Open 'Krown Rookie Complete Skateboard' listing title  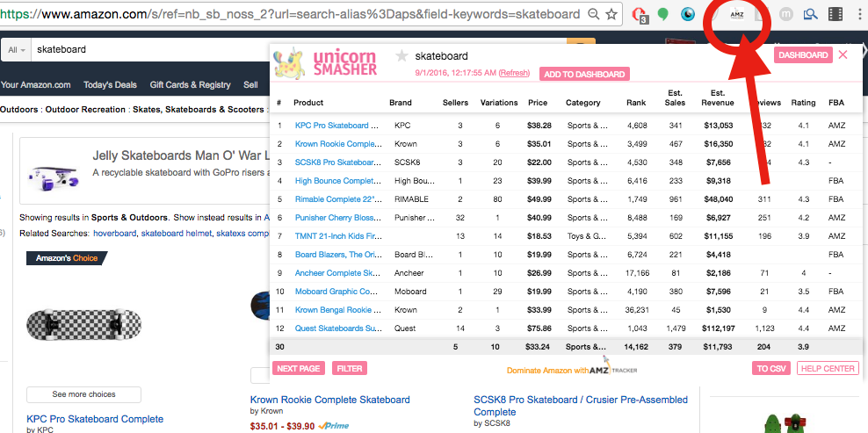tap(330, 400)
